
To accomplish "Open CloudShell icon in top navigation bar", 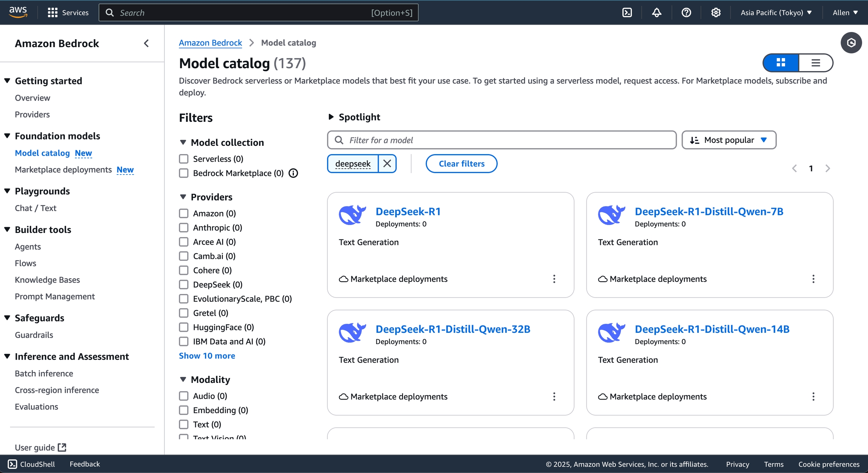I will (627, 12).
